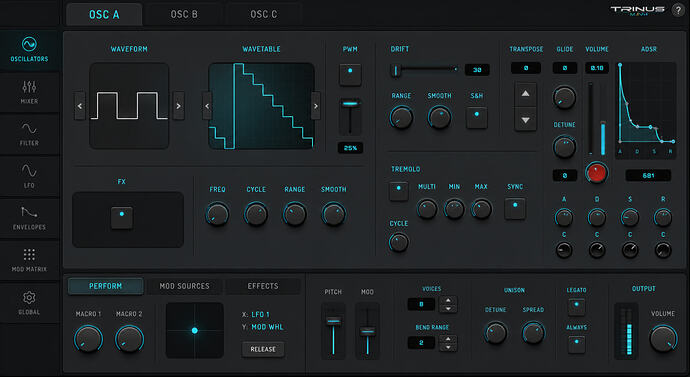Click the Tremolo Cycle knob
This screenshot has height=377, width=690.
click(x=398, y=242)
